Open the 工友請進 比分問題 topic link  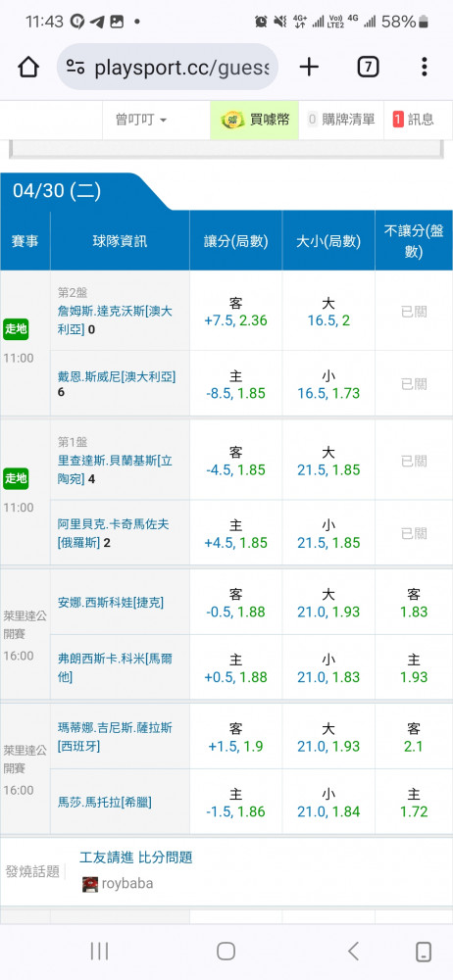(135, 857)
